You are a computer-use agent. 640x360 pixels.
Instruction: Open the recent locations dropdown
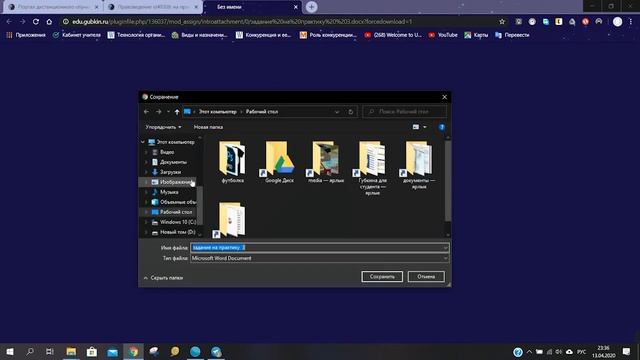point(168,111)
